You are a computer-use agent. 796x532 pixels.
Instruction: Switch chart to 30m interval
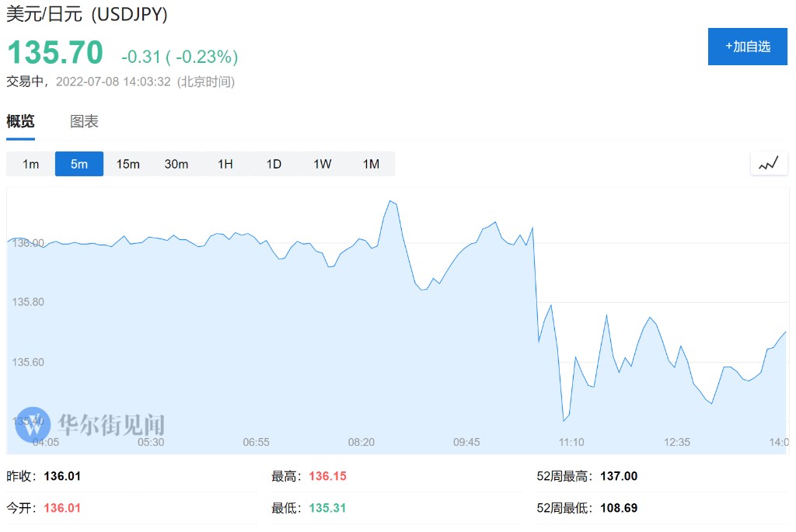click(176, 164)
